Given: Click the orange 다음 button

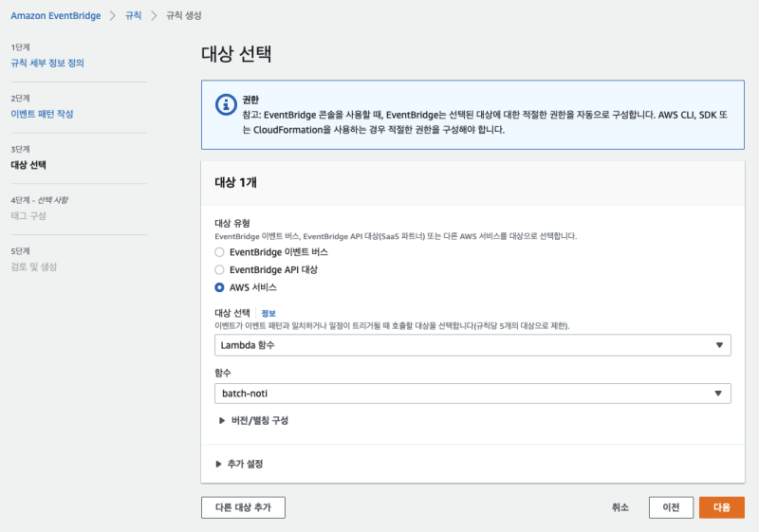Looking at the screenshot, I should click(x=722, y=507).
